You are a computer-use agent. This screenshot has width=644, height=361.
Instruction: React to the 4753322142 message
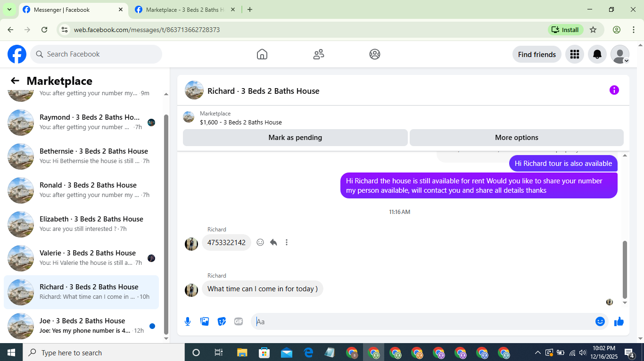tap(260, 242)
